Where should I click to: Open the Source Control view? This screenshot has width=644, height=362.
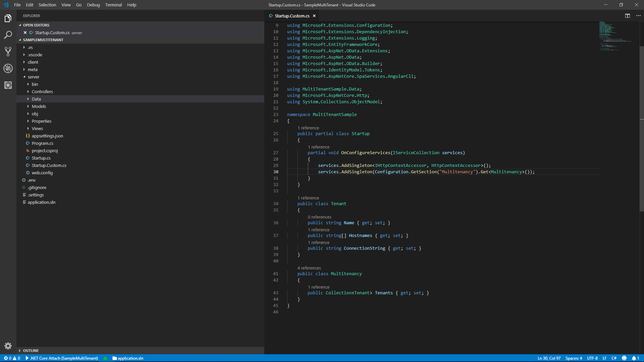[x=8, y=52]
